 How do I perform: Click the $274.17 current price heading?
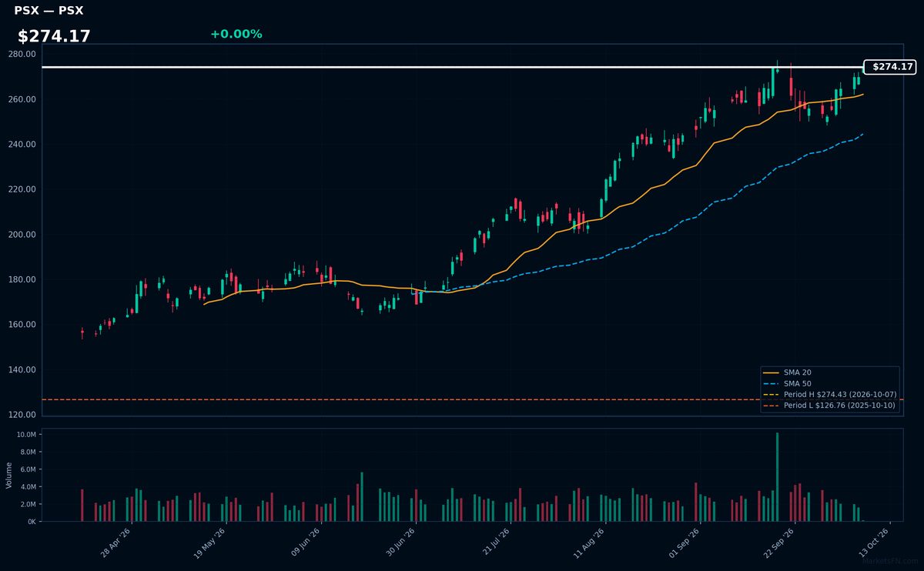[x=54, y=36]
